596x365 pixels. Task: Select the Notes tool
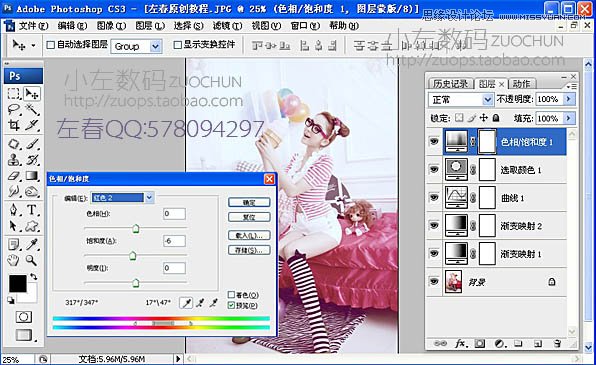pos(14,244)
